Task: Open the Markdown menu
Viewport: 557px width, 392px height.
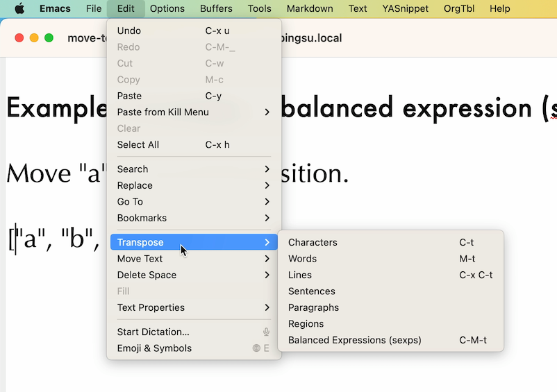Action: (x=310, y=8)
